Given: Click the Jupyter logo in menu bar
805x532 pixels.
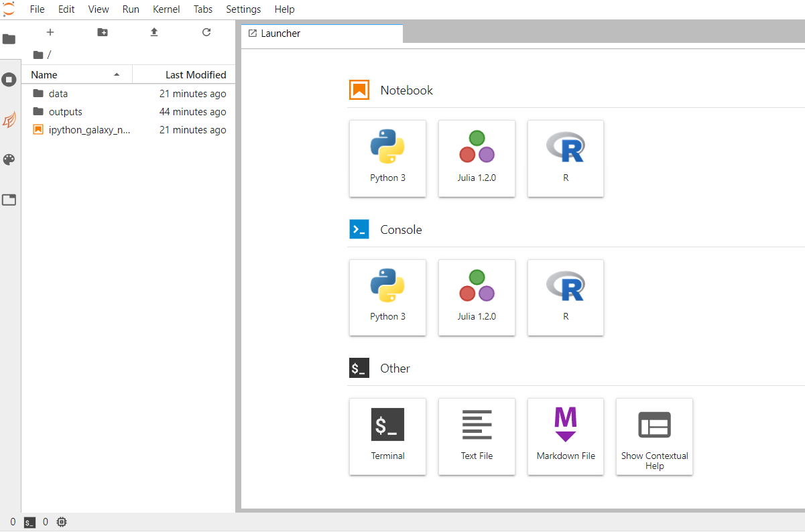Looking at the screenshot, I should click(9, 9).
